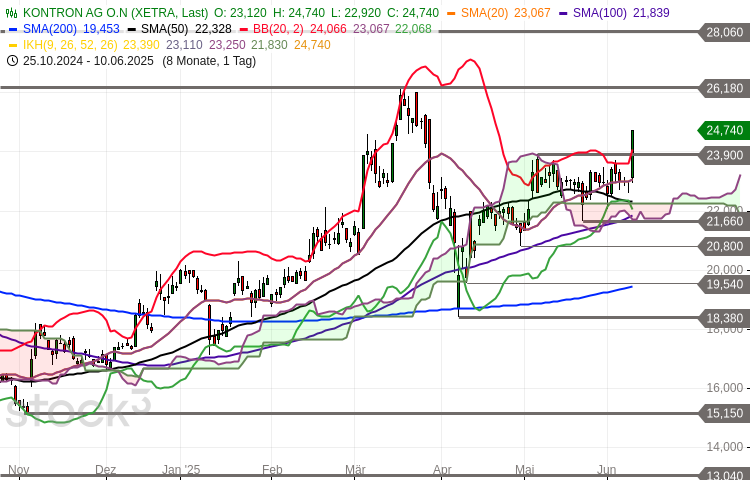Click the Bollinger upper band value 24,066
This screenshot has height=480, width=750.
(x=328, y=29)
